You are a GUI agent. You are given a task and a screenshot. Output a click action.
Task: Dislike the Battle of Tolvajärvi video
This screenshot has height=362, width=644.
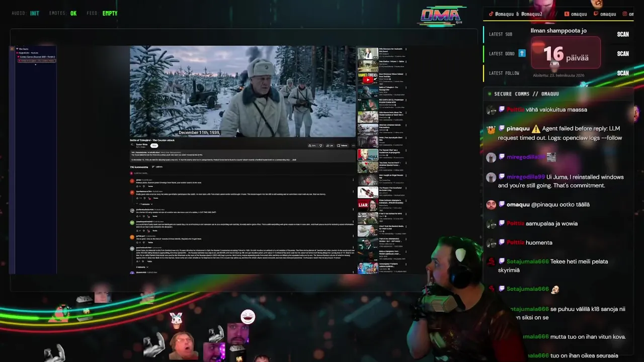320,145
